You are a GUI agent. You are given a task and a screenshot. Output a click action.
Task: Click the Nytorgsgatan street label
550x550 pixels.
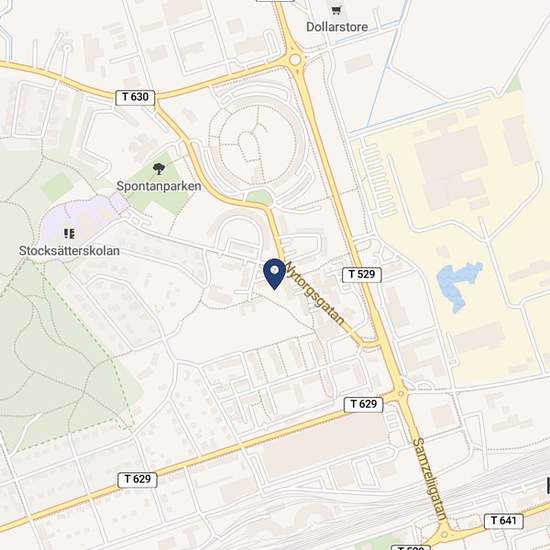(315, 293)
